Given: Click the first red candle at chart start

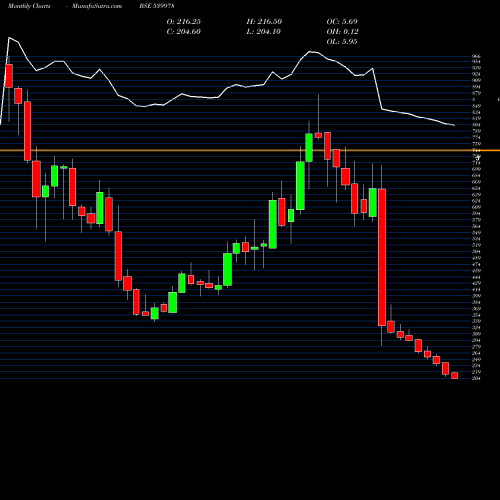Looking at the screenshot, I should coord(9,76).
